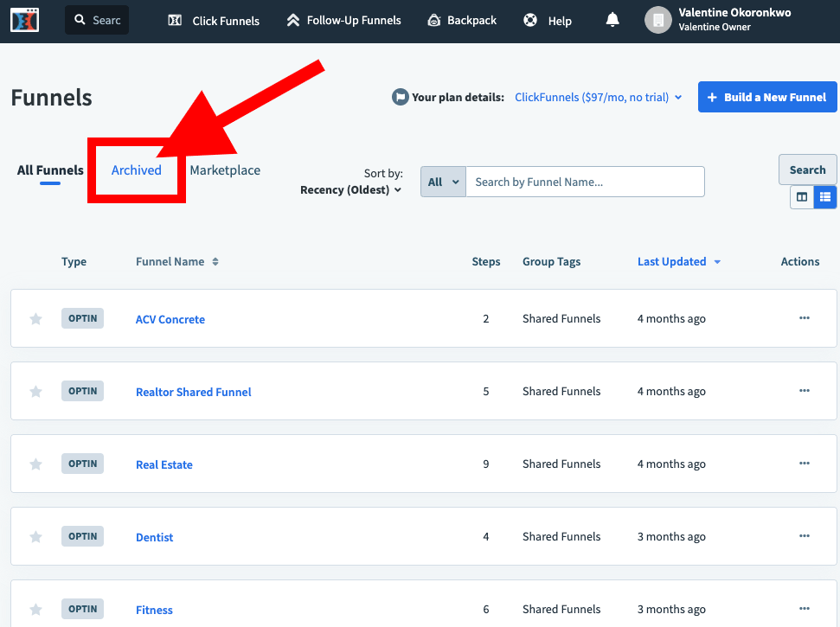This screenshot has width=840, height=627.
Task: Click the Backpack icon
Action: pyautogui.click(x=434, y=21)
